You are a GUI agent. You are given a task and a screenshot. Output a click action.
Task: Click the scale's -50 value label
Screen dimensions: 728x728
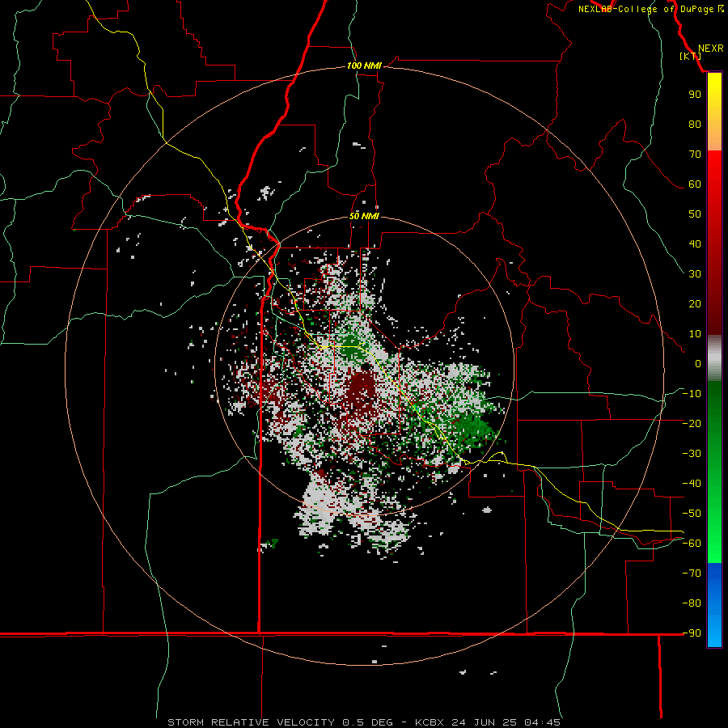692,514
